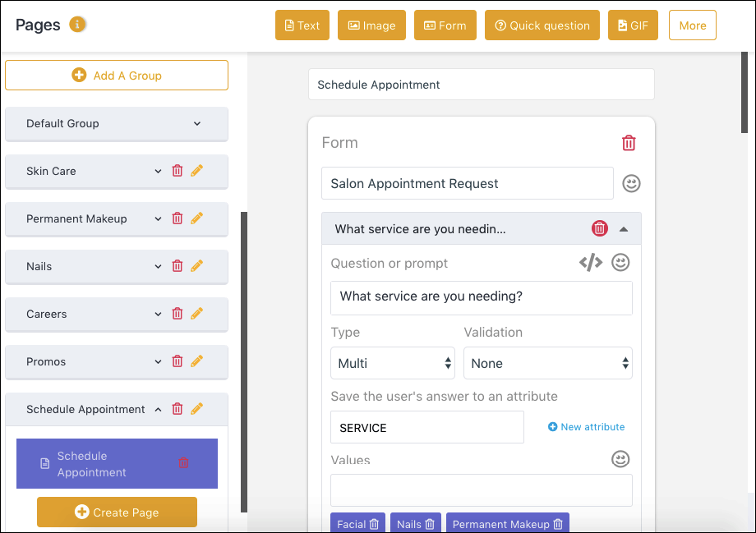Click the empty Values input field
Image resolution: width=756 pixels, height=533 pixels.
click(482, 490)
